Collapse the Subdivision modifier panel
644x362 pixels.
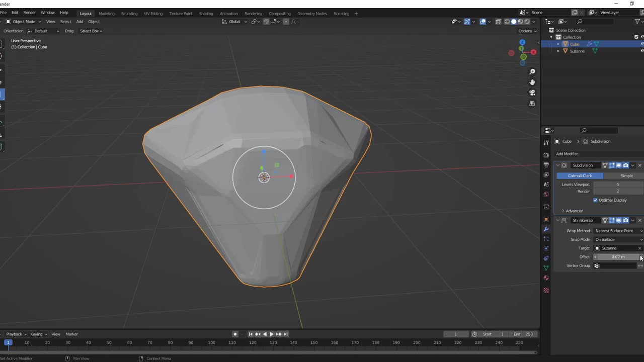click(x=557, y=165)
